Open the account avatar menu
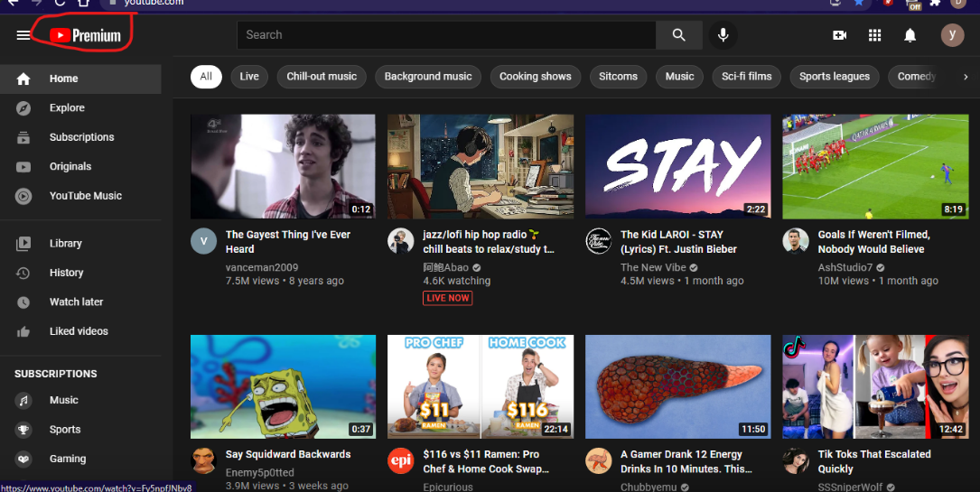The width and height of the screenshot is (980, 492). coord(953,35)
